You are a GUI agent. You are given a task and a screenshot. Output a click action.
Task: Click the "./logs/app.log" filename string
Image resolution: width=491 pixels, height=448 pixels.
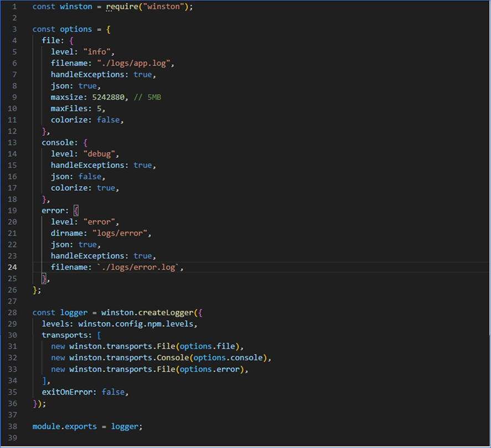pos(133,63)
